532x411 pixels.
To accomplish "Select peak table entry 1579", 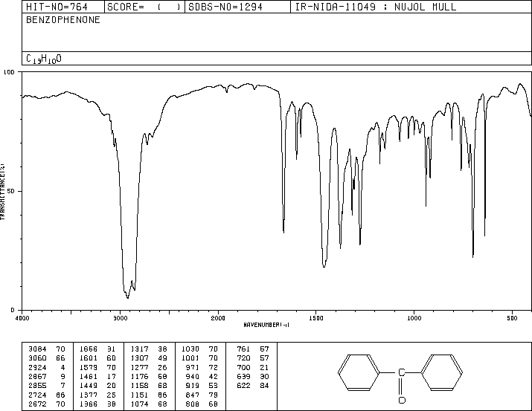I will [89, 367].
